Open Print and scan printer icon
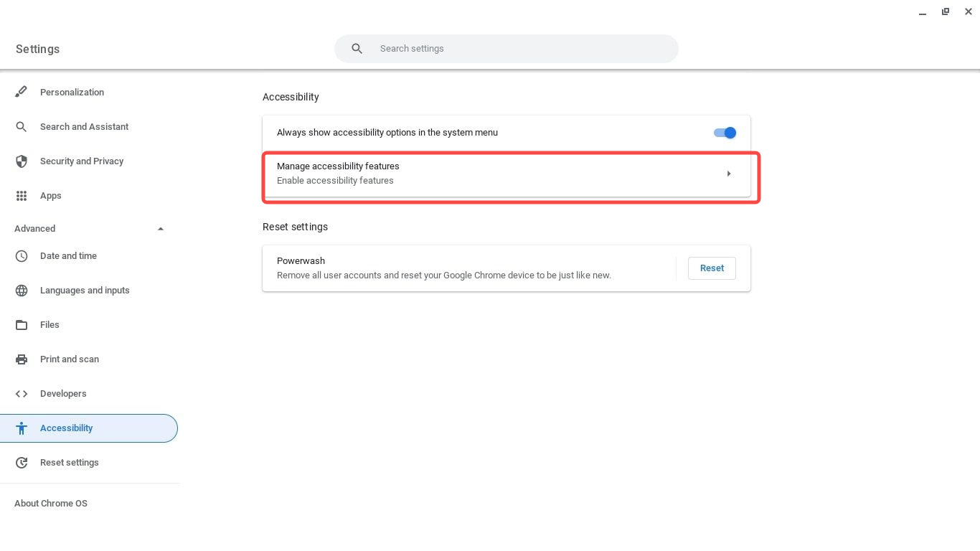The width and height of the screenshot is (980, 551). point(22,359)
